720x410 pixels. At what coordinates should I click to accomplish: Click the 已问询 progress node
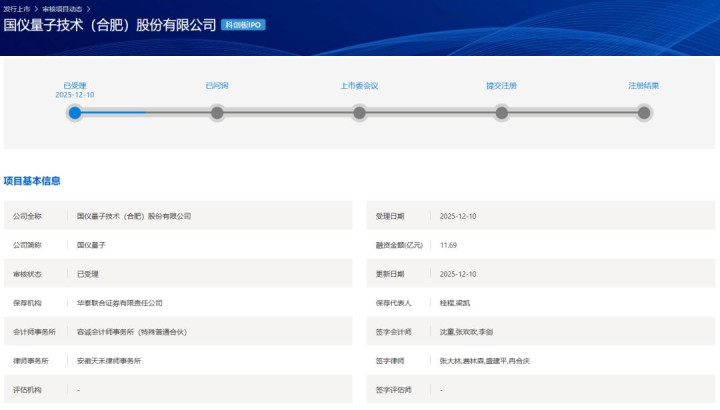tap(217, 113)
